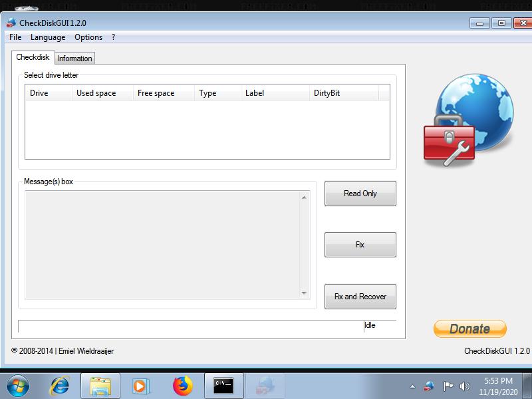
Task: Open the Windows Start menu
Action: click(x=18, y=386)
